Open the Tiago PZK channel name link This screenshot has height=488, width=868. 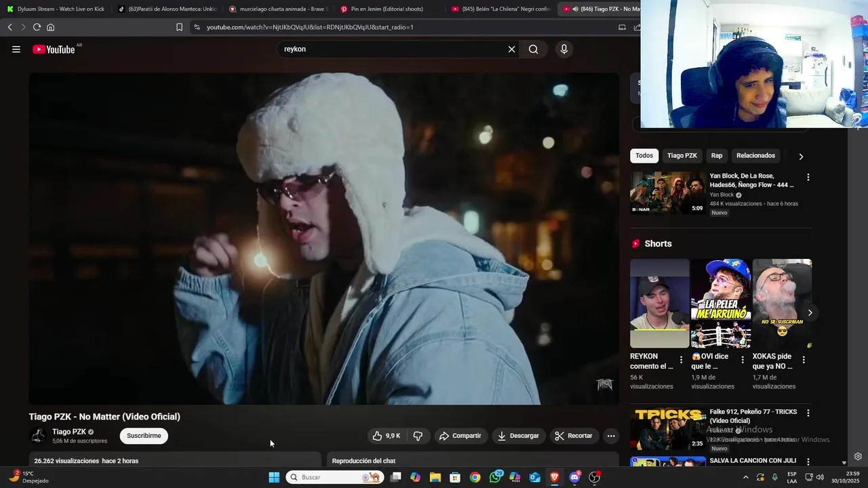(x=69, y=432)
